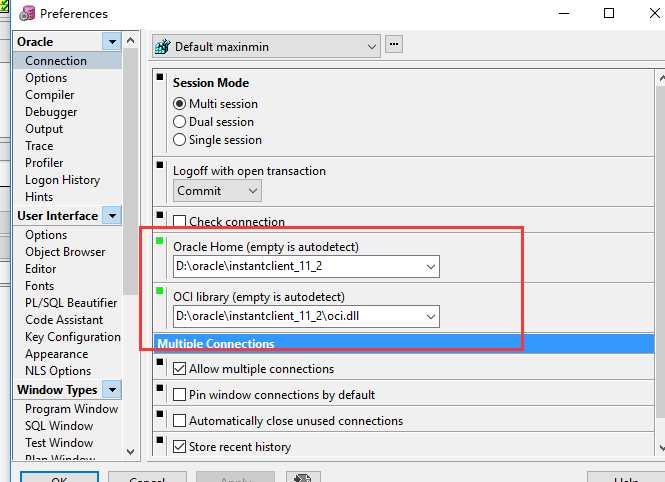Viewport: 665px width, 482px height.
Task: Click the OK button
Action: coord(59,476)
